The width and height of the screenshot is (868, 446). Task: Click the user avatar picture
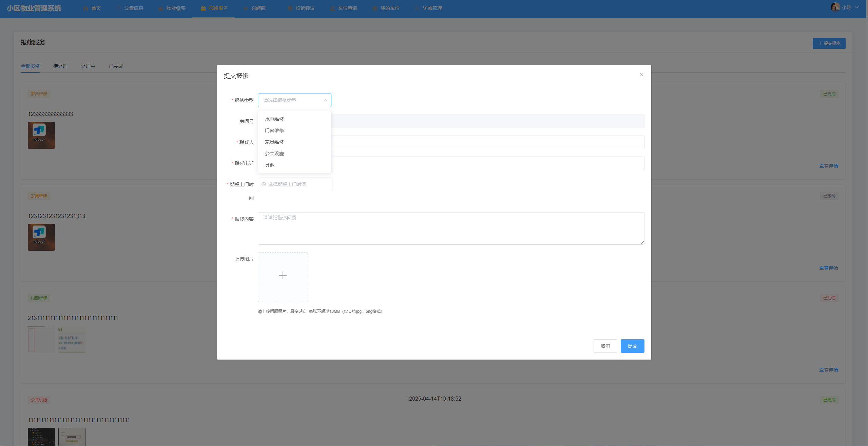(835, 7)
